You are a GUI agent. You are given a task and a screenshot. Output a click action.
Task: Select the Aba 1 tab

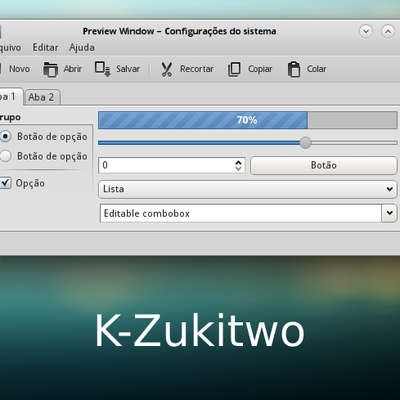pyautogui.click(x=10, y=97)
